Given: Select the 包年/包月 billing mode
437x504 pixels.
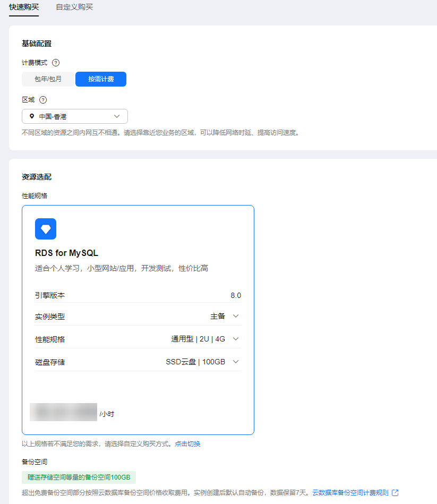Looking at the screenshot, I should tap(48, 79).
